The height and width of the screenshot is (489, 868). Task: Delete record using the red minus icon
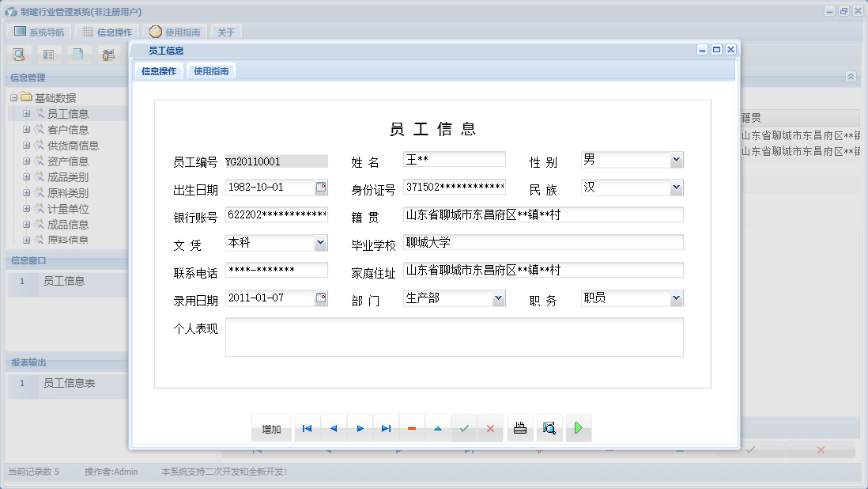coord(412,427)
